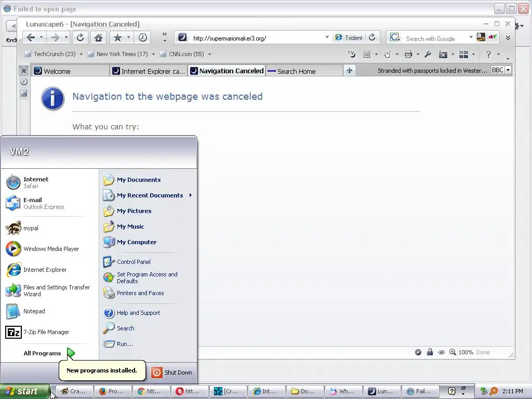The image size is (532, 399).
Task: Open the BBC news ticker source dropdown
Action: point(508,70)
